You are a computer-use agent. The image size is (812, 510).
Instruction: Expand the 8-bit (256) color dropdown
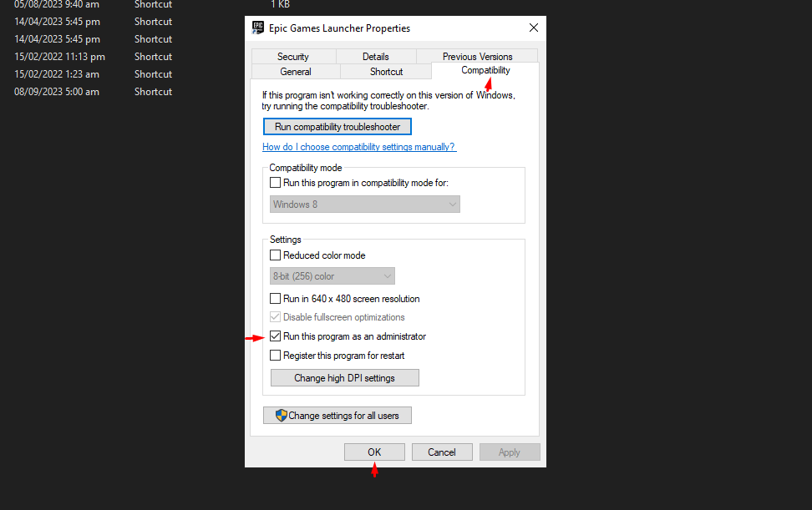click(332, 276)
